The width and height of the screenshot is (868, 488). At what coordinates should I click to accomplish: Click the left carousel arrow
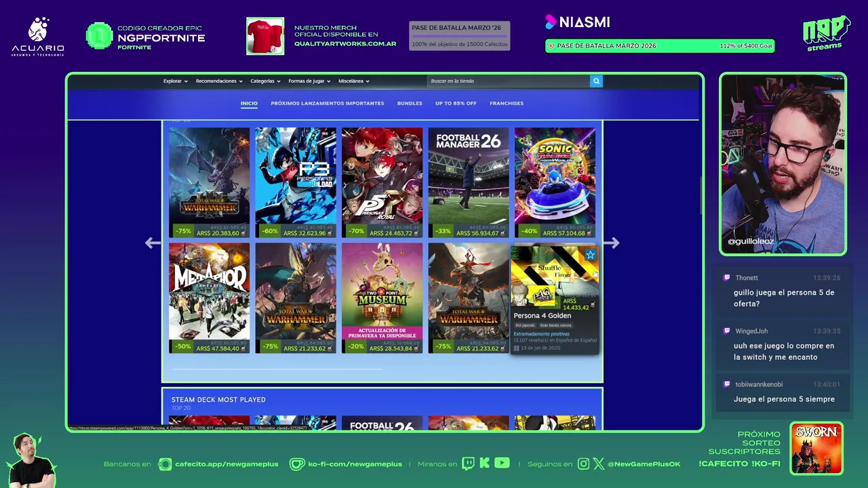153,243
